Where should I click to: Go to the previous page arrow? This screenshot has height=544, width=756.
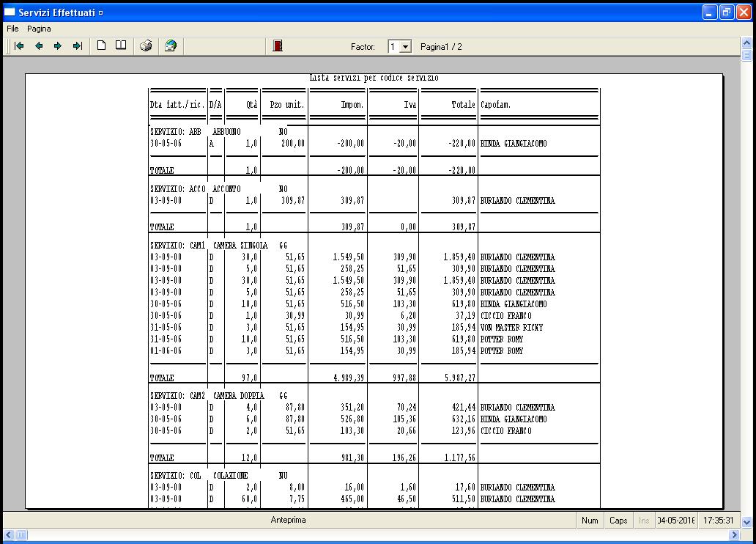39,46
